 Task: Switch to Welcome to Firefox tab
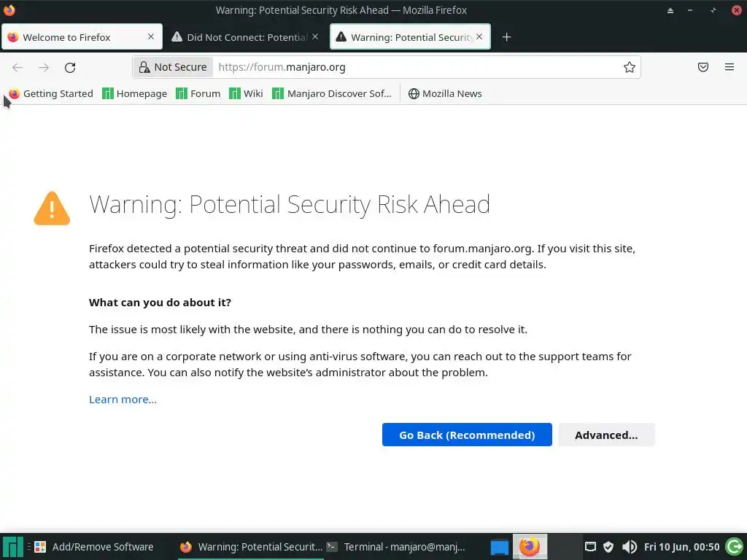82,36
